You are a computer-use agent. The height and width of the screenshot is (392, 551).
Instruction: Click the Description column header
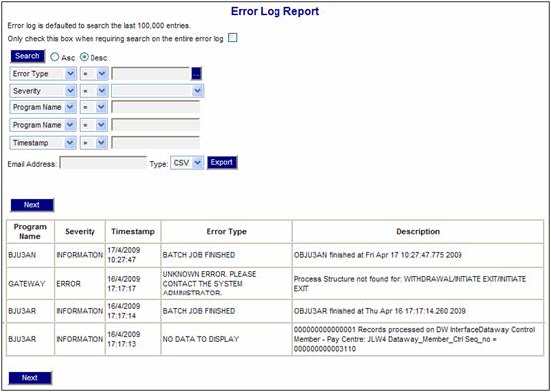pyautogui.click(x=418, y=232)
